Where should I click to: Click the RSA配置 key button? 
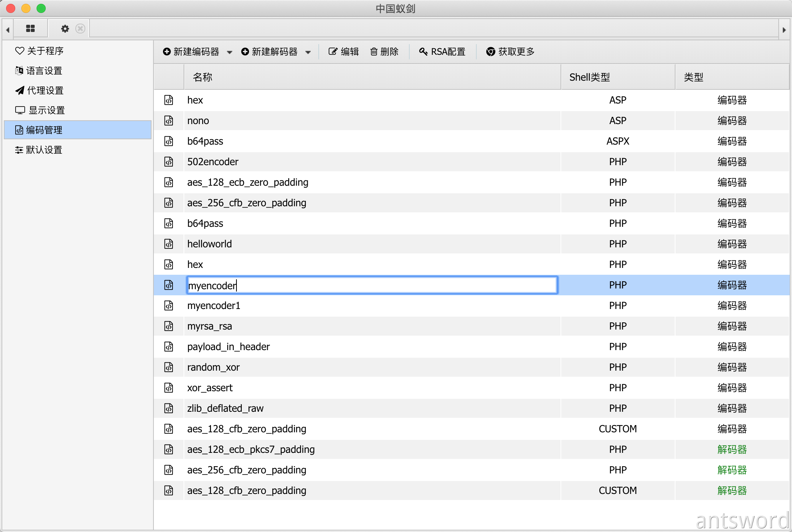(442, 52)
